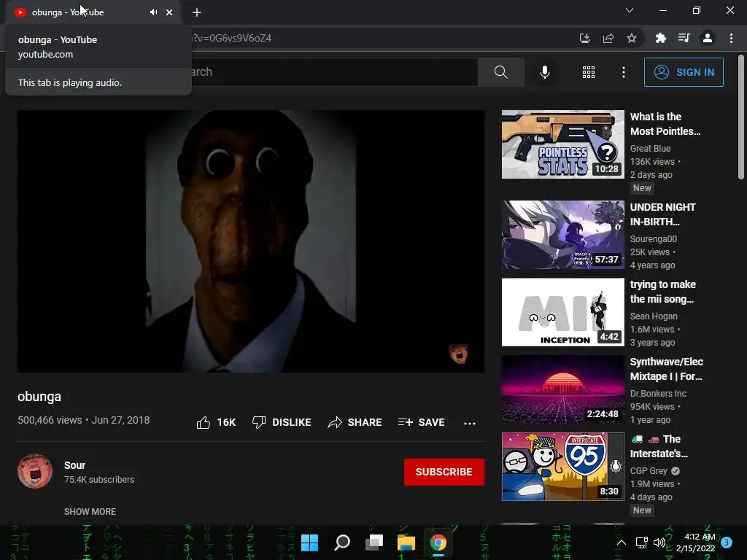Open the Extensions puzzle icon

[661, 38]
